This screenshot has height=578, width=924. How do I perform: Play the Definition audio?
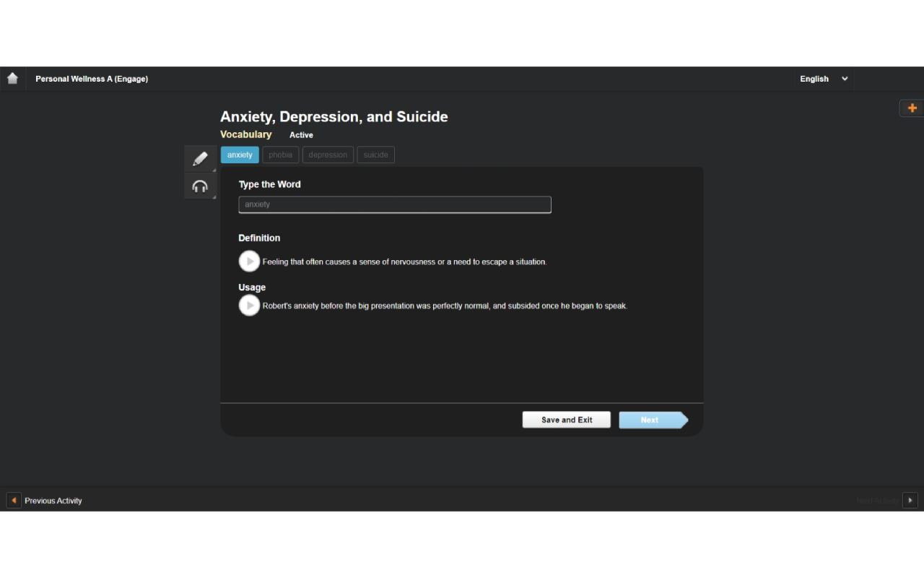(249, 261)
